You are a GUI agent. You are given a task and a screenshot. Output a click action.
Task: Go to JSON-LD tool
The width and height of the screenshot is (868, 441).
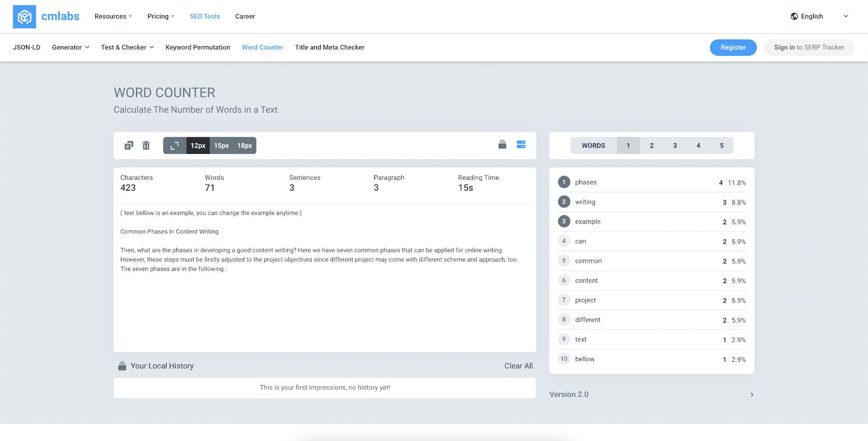[x=27, y=47]
